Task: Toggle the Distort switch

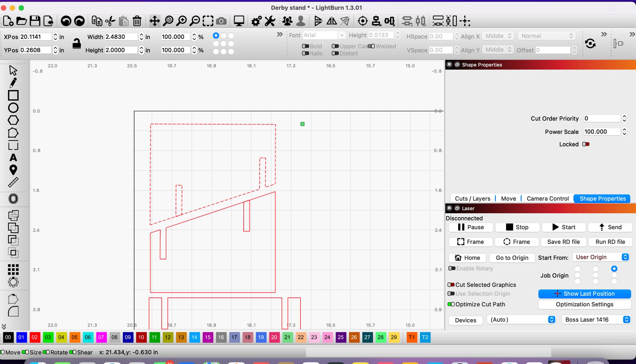Action: tap(335, 53)
